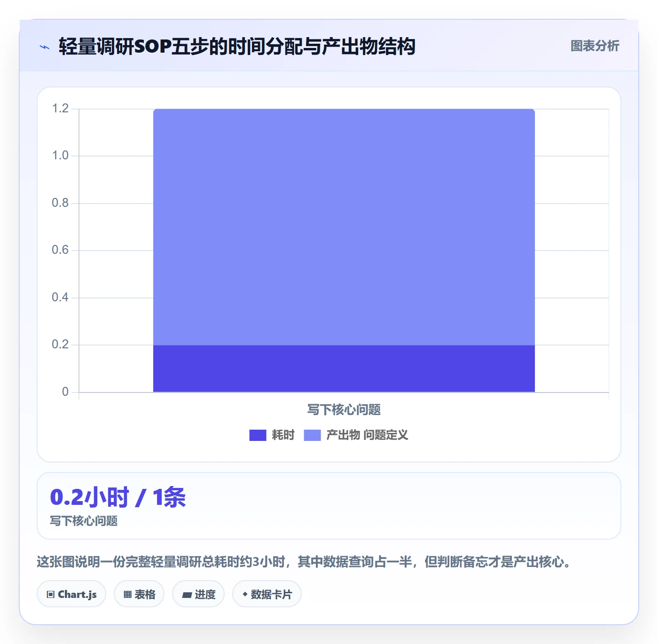Click the dark blue 耗时 bar segment
This screenshot has height=644, width=658.
point(344,369)
